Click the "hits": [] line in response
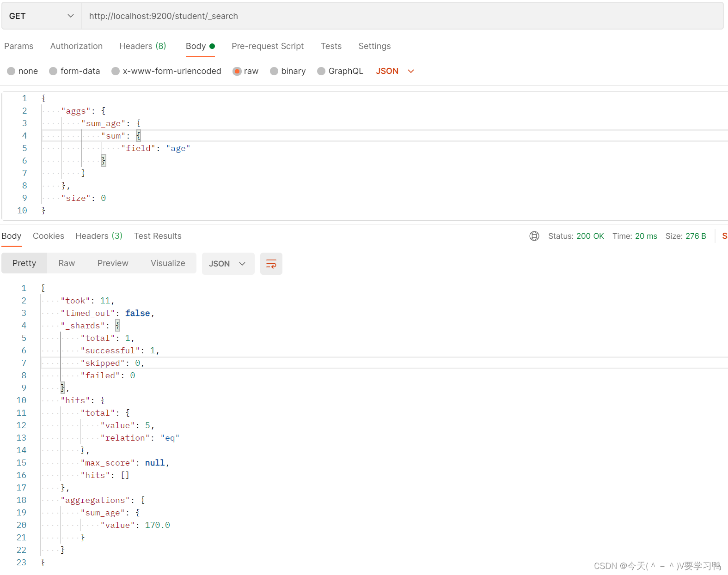The height and width of the screenshot is (575, 728). click(x=105, y=475)
